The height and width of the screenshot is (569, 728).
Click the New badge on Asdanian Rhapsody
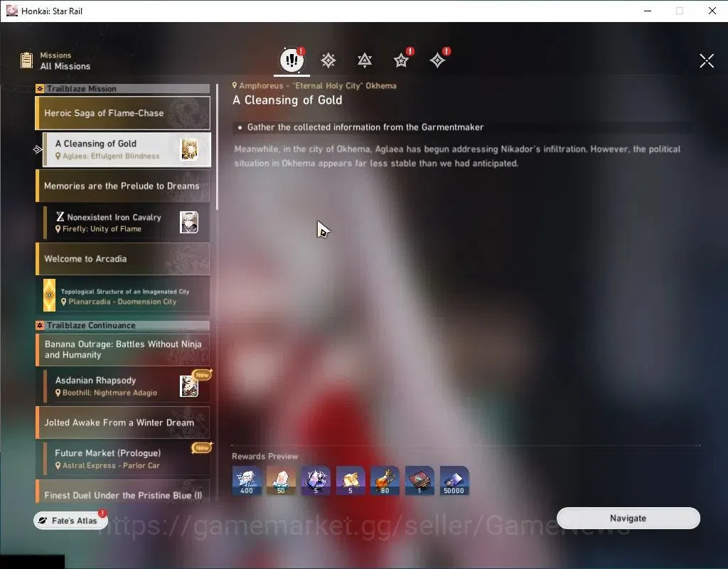pos(202,374)
